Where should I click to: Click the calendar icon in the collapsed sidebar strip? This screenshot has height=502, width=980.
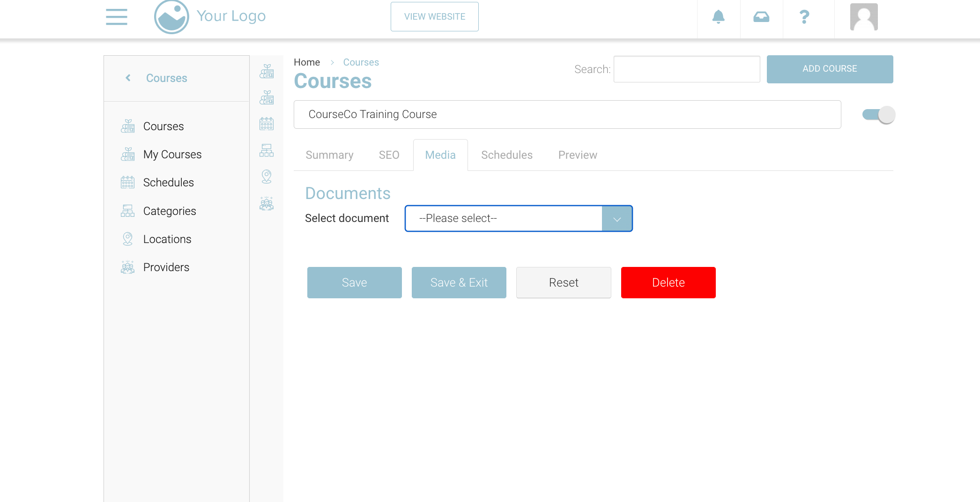tap(267, 124)
